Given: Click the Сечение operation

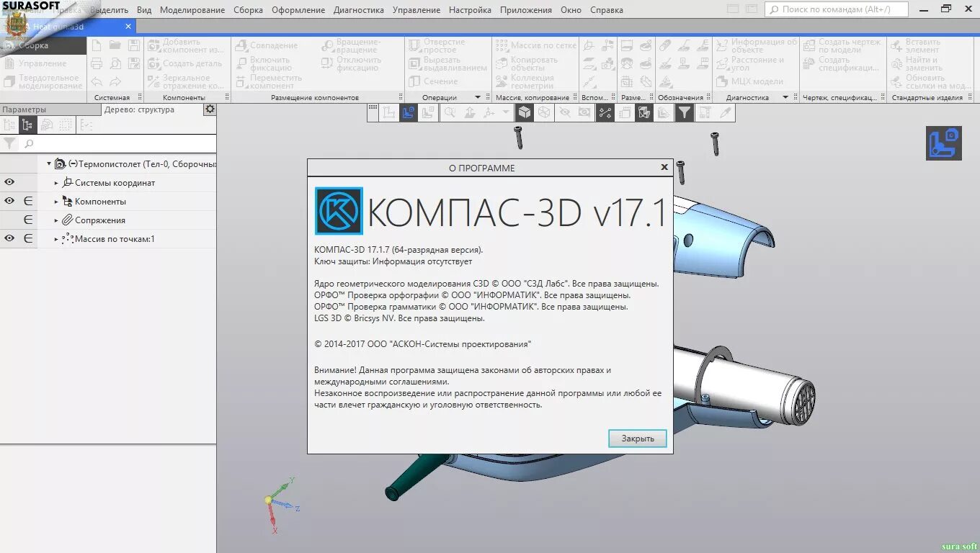Looking at the screenshot, I should click(434, 81).
